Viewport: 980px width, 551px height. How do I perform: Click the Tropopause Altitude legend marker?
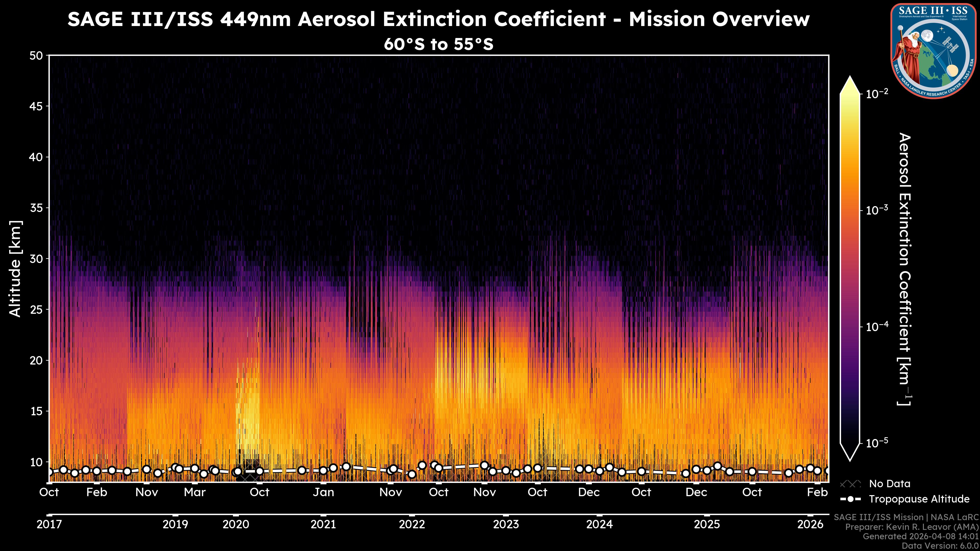850,499
